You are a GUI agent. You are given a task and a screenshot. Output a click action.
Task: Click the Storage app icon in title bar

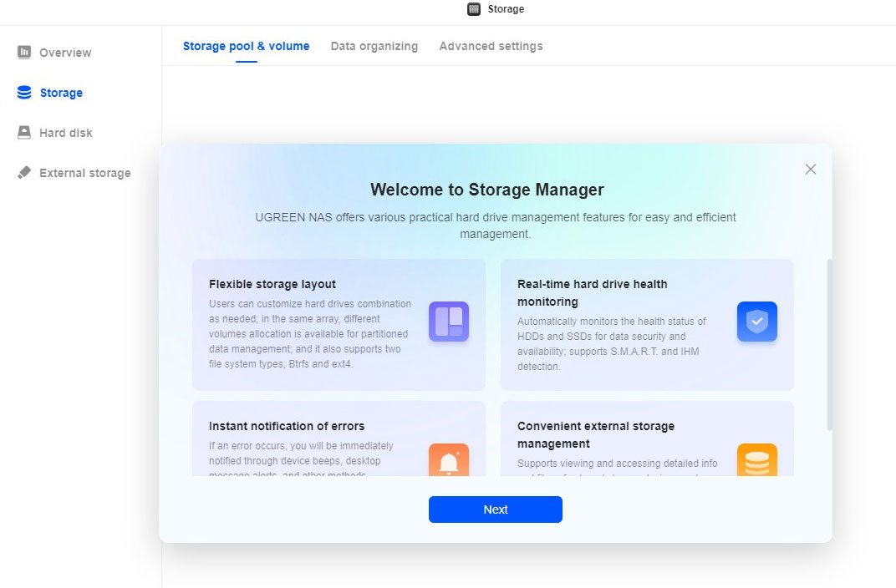click(x=474, y=9)
